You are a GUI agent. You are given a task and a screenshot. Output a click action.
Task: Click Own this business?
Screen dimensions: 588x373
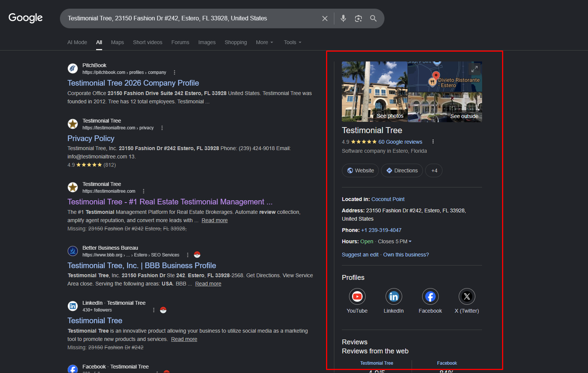coord(406,255)
